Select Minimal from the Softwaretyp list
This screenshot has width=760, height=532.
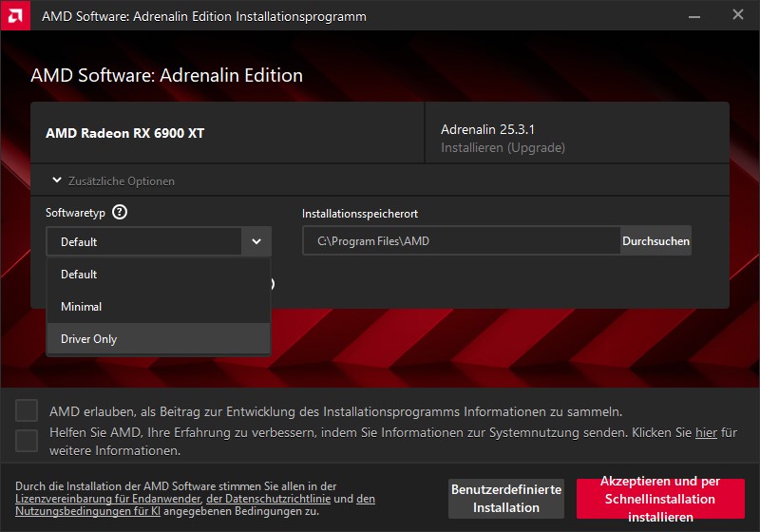[158, 307]
